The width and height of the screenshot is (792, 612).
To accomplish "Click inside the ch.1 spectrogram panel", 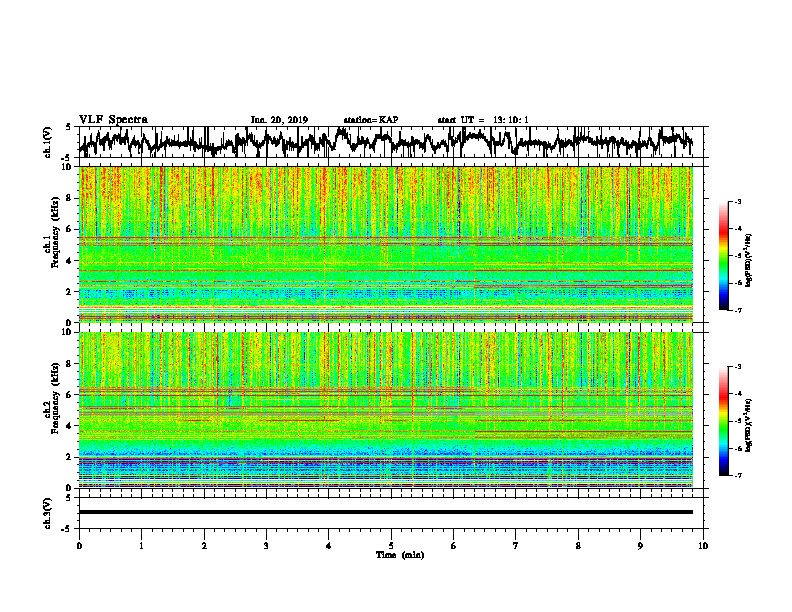I will coord(385,244).
